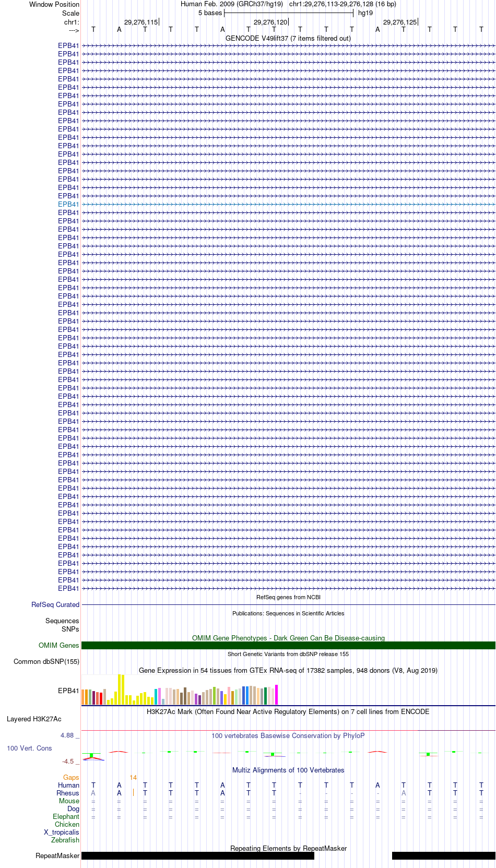Click the H3K27Ac Mark track title
The image size is (496, 868).
(288, 711)
